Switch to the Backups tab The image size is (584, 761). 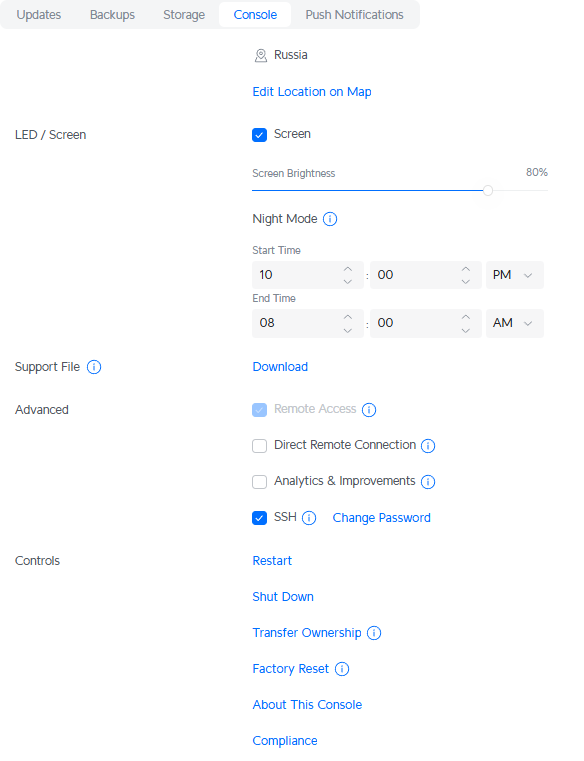(x=112, y=15)
